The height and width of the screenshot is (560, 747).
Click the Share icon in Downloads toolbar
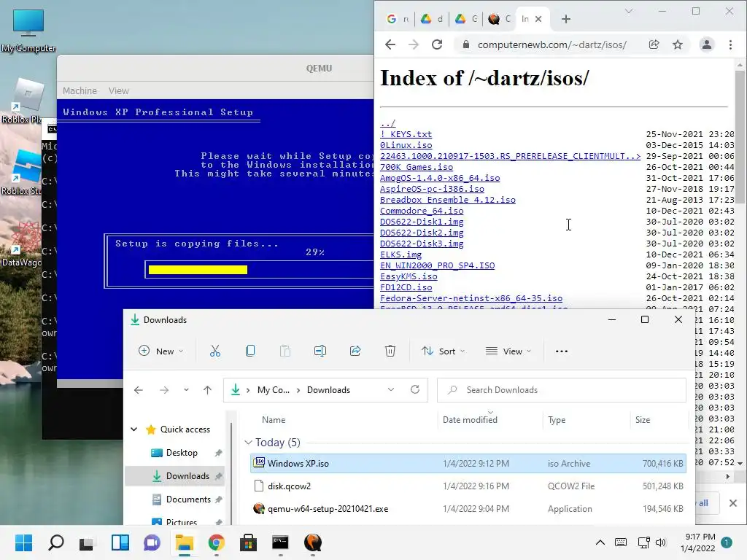click(355, 351)
